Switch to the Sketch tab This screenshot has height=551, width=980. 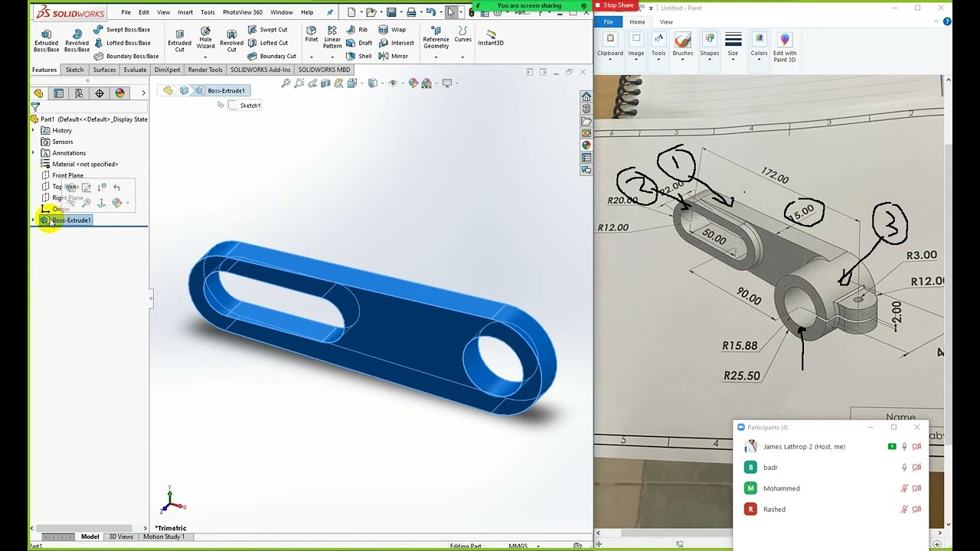(x=74, y=70)
